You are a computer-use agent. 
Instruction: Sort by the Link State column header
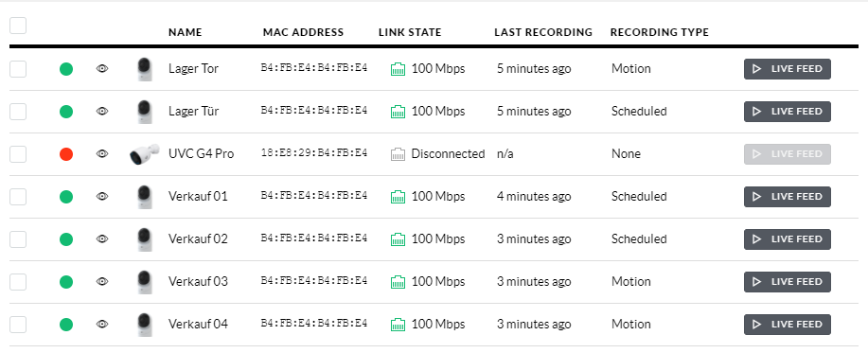(x=410, y=32)
